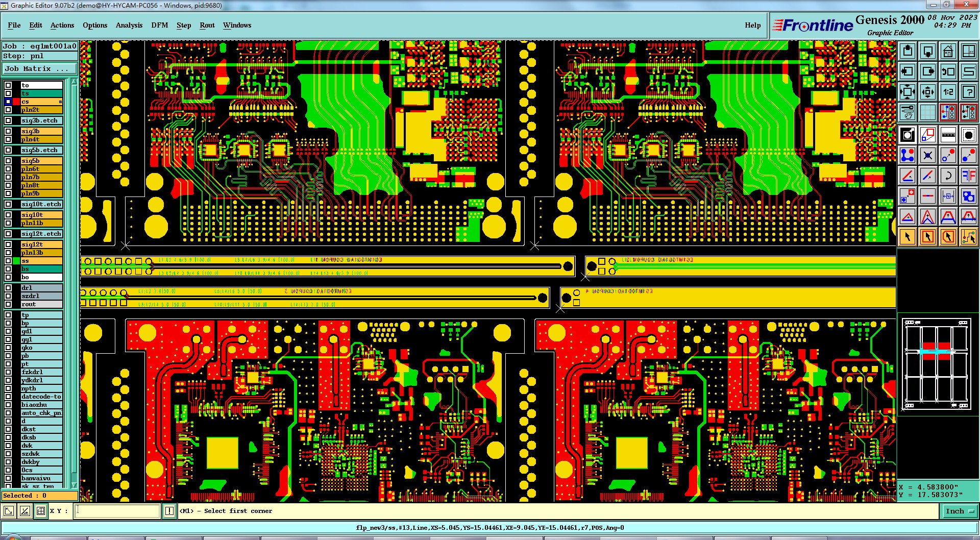Image resolution: width=980 pixels, height=540 pixels.
Task: Select the ruler measure tool icon
Action: [948, 135]
